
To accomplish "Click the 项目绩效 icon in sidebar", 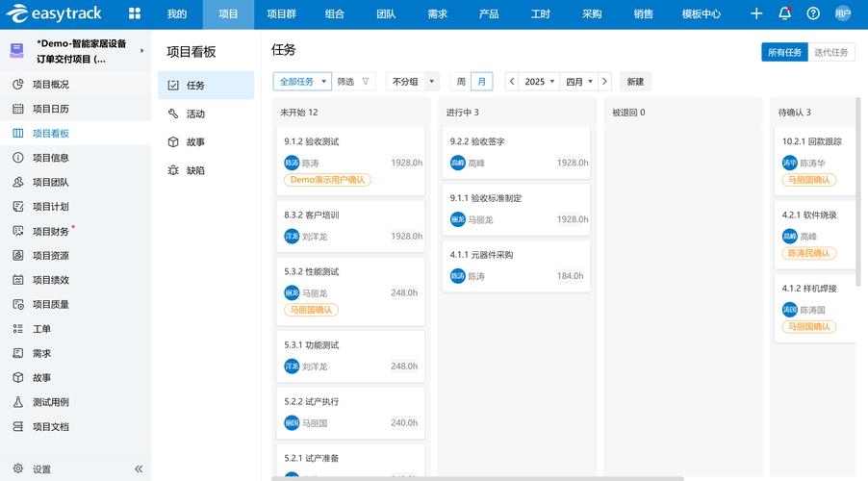I will (x=18, y=280).
